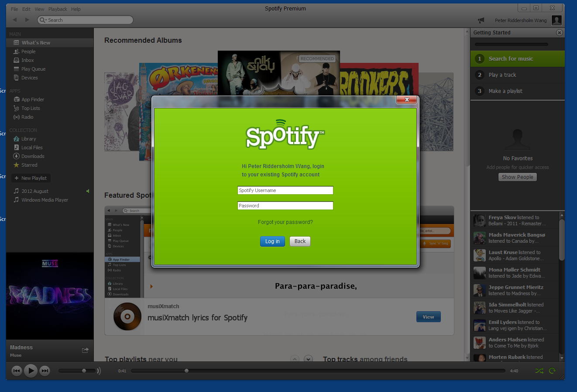Skip to the next track
The image size is (577, 392).
tap(45, 371)
